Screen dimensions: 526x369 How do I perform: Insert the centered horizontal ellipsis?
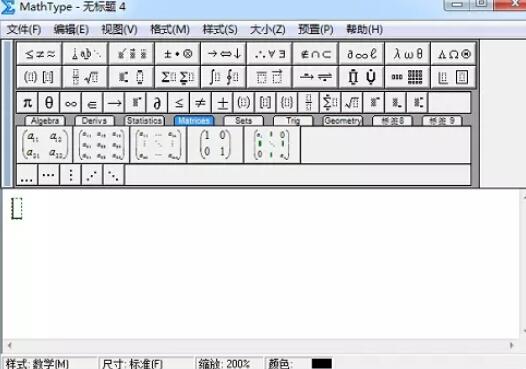pos(49,174)
